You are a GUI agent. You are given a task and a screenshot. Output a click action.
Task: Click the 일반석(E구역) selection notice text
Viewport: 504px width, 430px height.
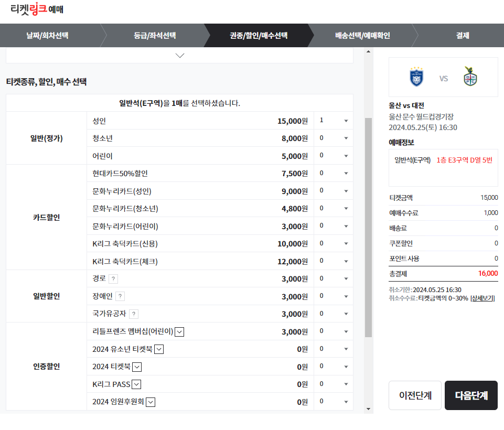click(180, 103)
